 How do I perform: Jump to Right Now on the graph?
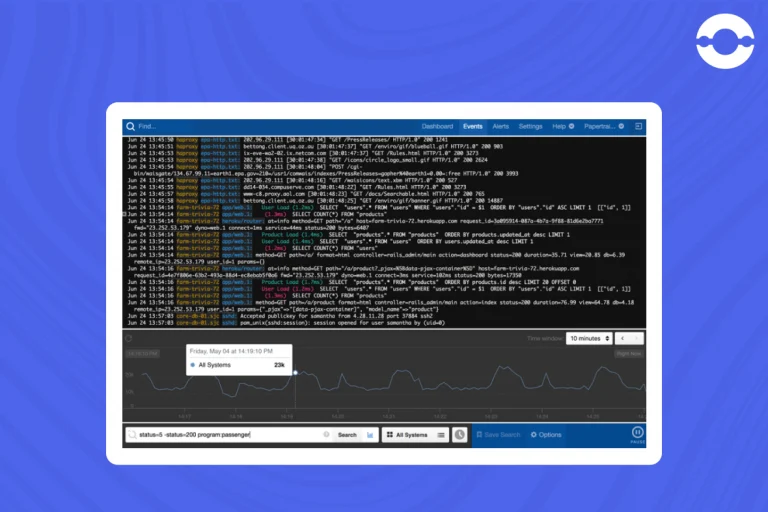tap(629, 354)
